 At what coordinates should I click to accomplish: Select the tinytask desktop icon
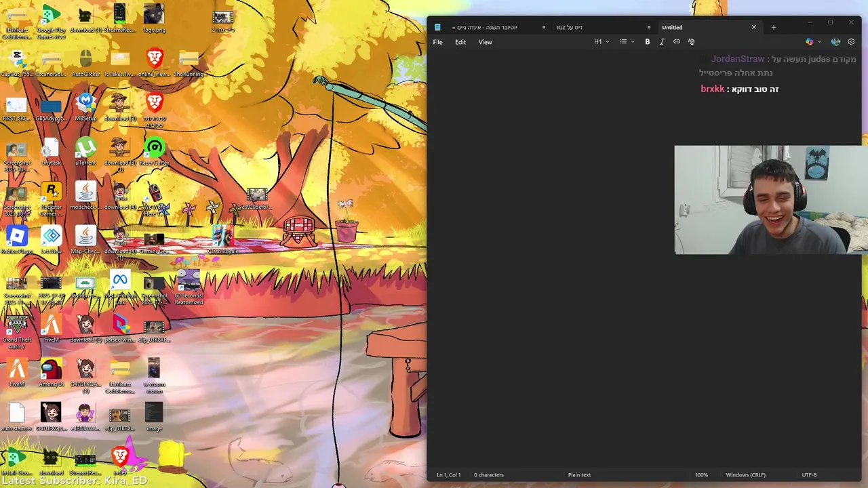click(51, 152)
